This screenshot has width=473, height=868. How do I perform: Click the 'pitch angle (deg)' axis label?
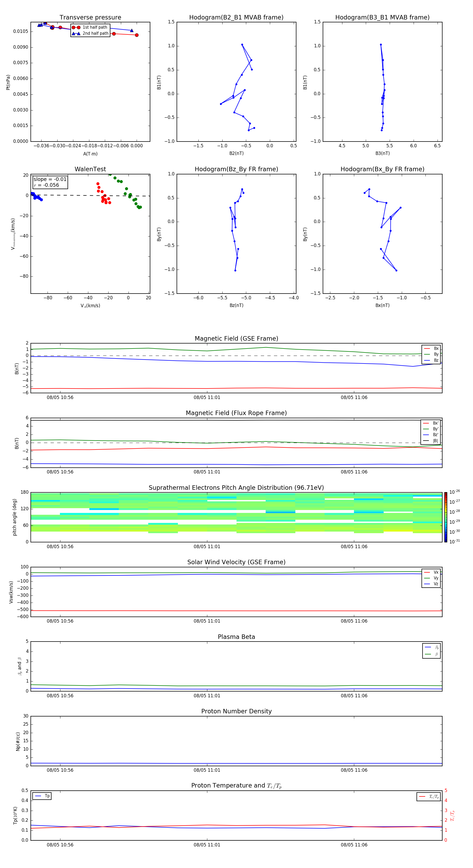[14, 517]
